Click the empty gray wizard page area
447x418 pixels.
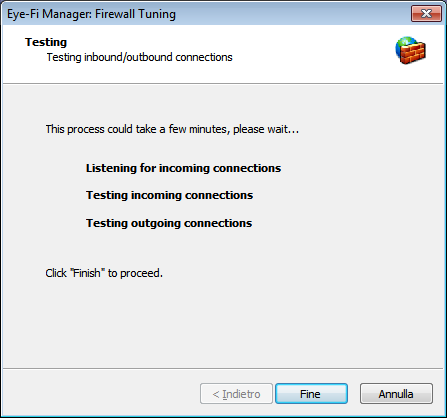pyautogui.click(x=223, y=320)
